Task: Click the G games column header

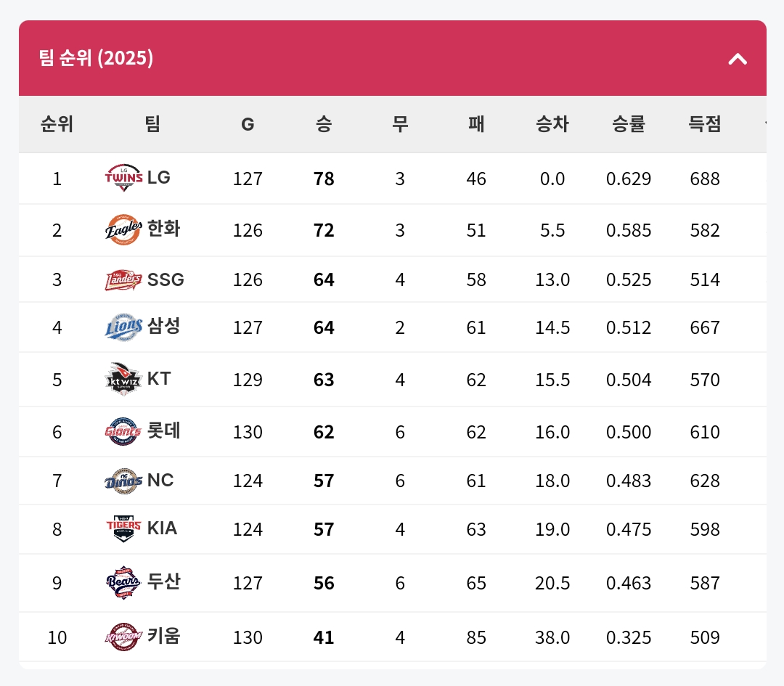Action: 248,124
